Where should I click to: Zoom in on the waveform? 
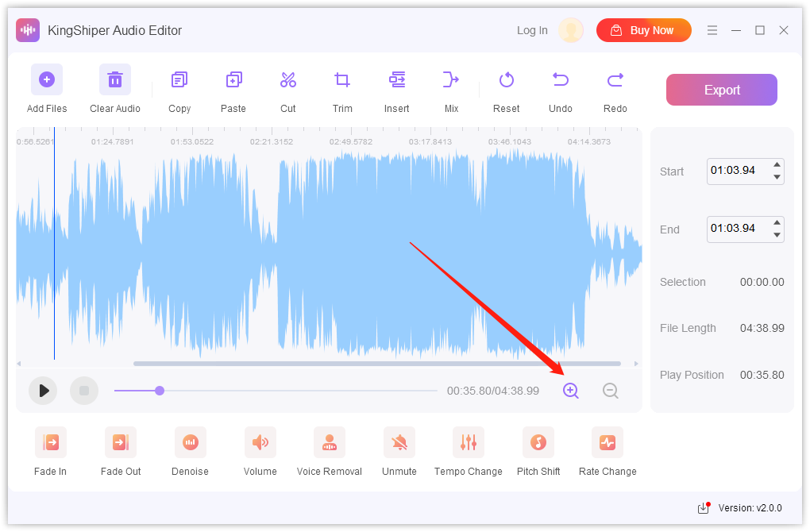[571, 391]
